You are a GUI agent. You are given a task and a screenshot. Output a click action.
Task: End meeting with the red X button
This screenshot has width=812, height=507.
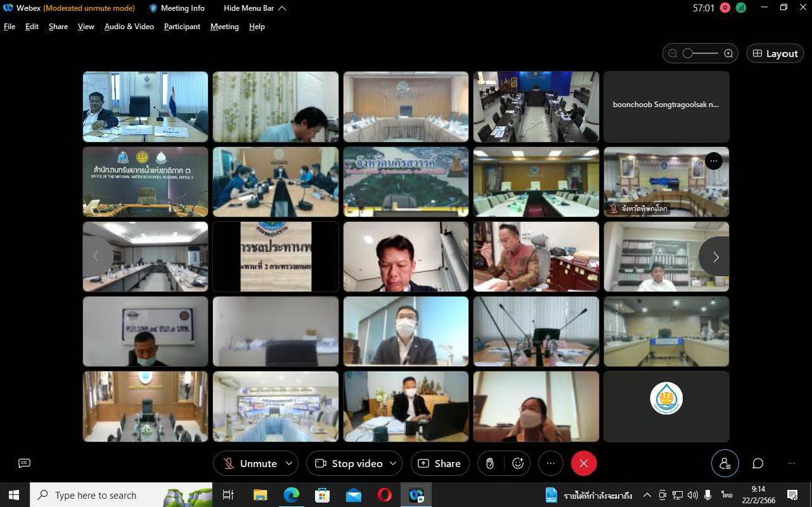pos(584,463)
